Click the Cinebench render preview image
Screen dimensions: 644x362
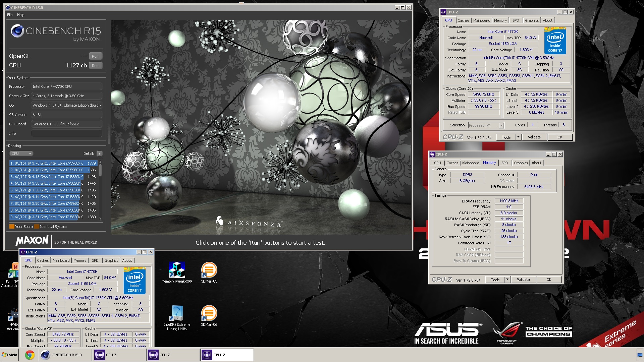[x=261, y=127]
